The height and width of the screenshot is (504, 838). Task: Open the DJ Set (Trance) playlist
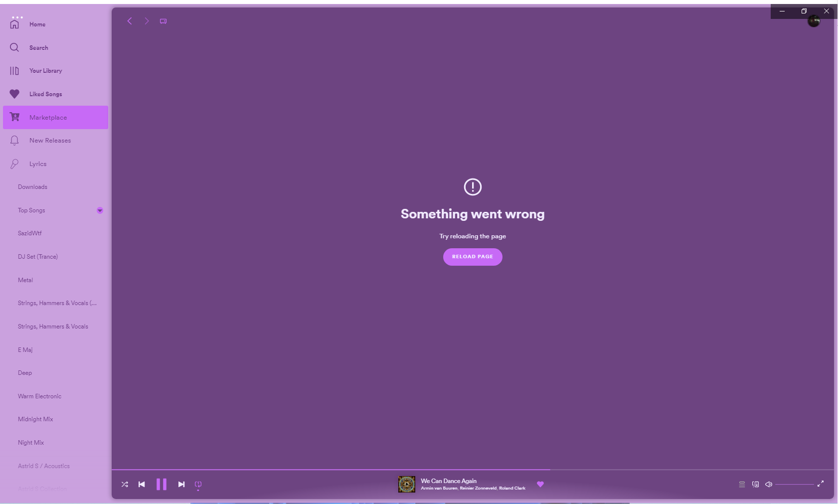pos(37,256)
